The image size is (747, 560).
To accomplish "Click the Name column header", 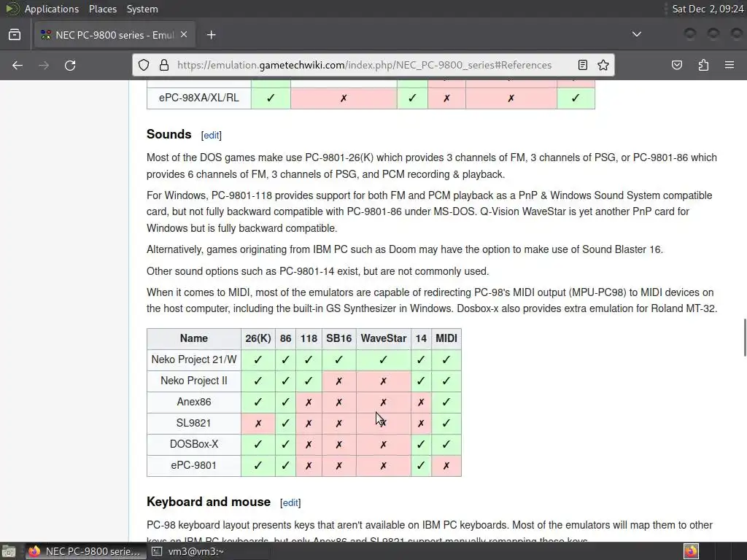I will (194, 338).
